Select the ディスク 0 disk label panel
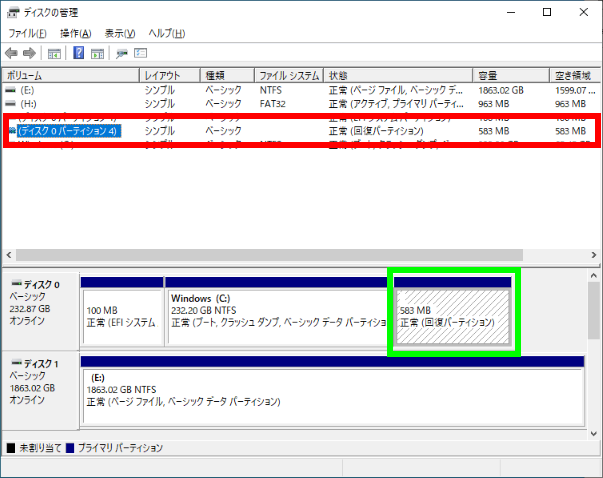 [x=40, y=311]
